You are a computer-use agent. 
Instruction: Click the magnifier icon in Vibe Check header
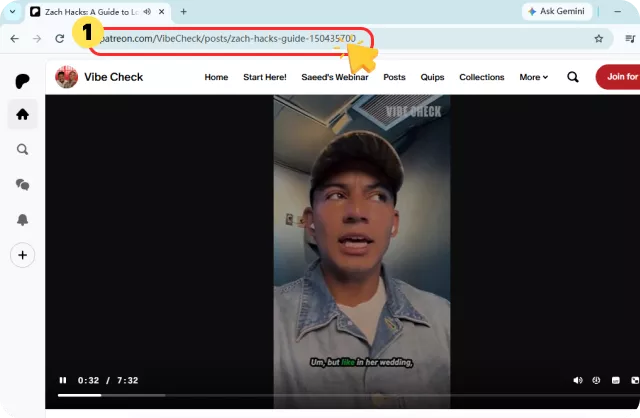coord(573,77)
